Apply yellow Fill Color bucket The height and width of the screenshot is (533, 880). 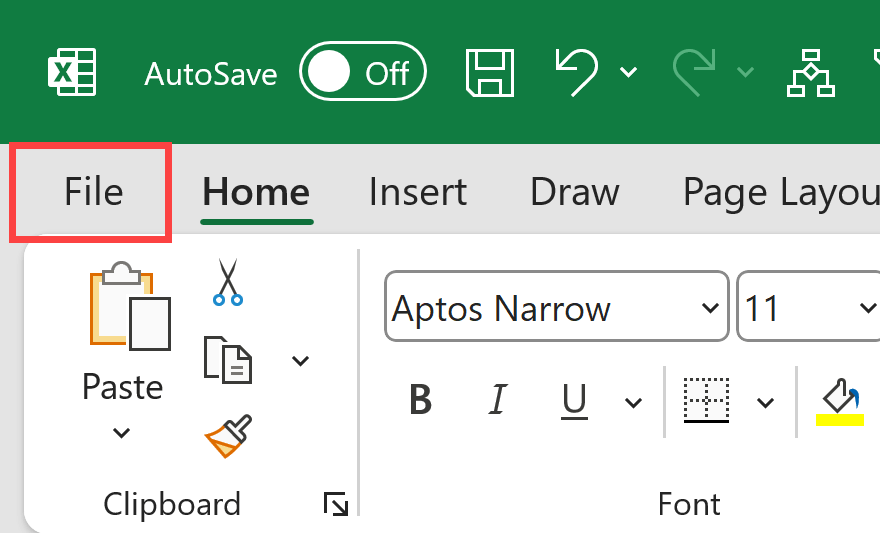coord(840,402)
